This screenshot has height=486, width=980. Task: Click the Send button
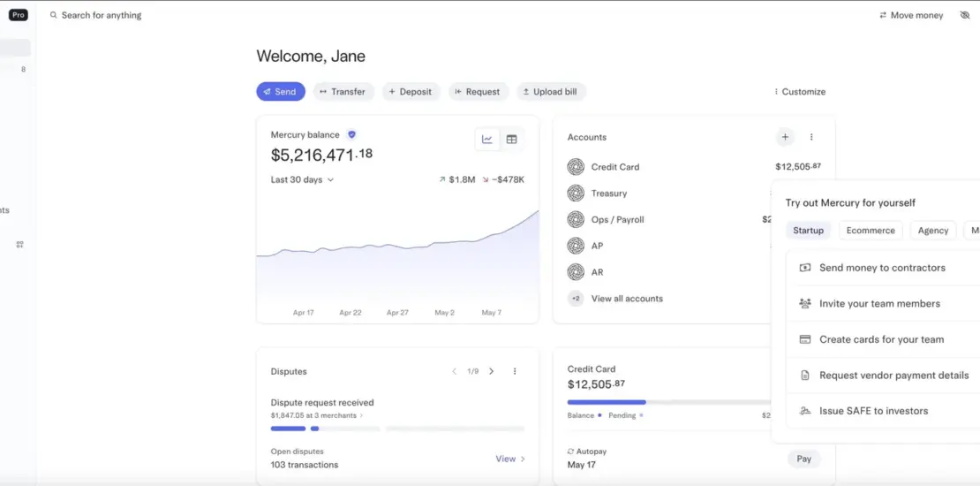[281, 91]
